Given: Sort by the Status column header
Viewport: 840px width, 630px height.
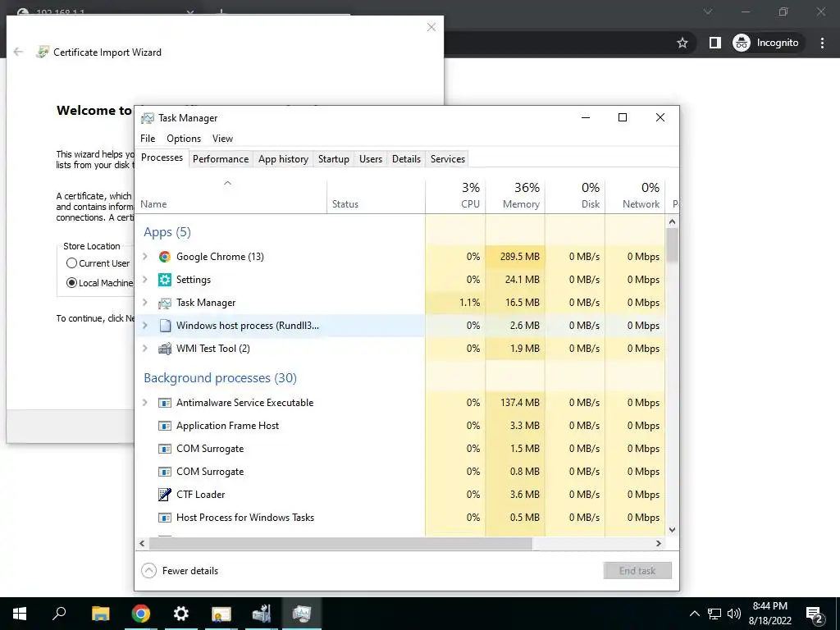Looking at the screenshot, I should click(376, 195).
